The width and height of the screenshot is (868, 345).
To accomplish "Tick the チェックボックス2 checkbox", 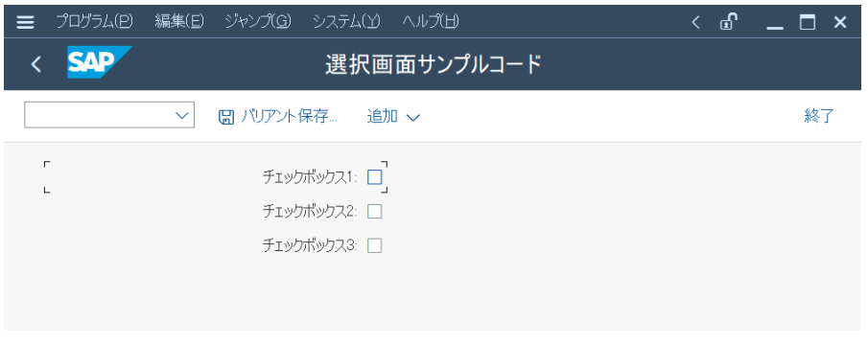I will click(x=375, y=211).
